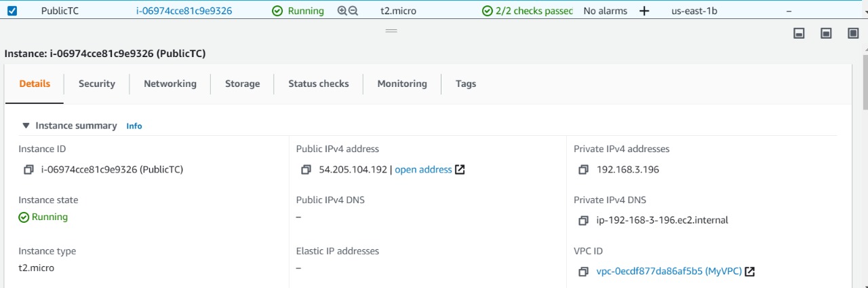Click zoom-out magnifier in the PublicTC row
The image size is (868, 288).
click(x=353, y=11)
